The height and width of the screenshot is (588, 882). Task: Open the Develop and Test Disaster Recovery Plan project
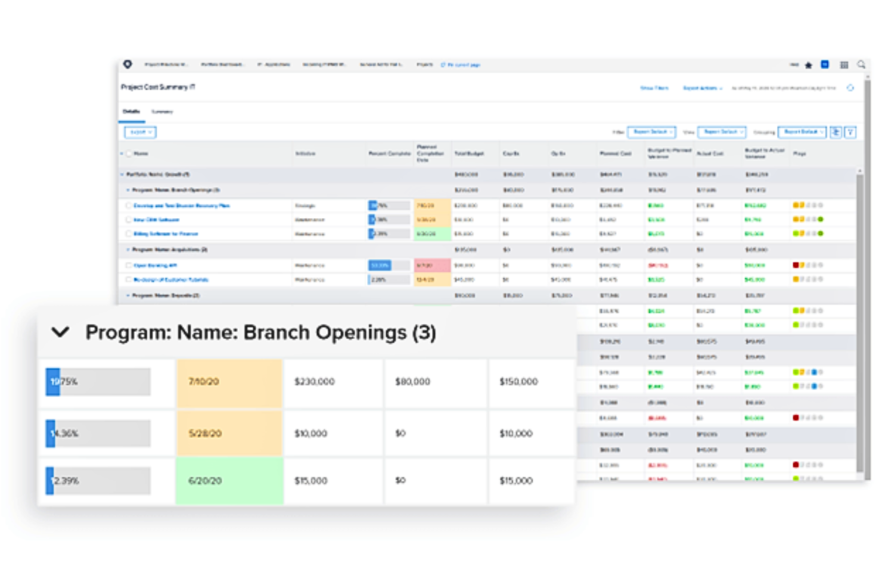pyautogui.click(x=182, y=206)
